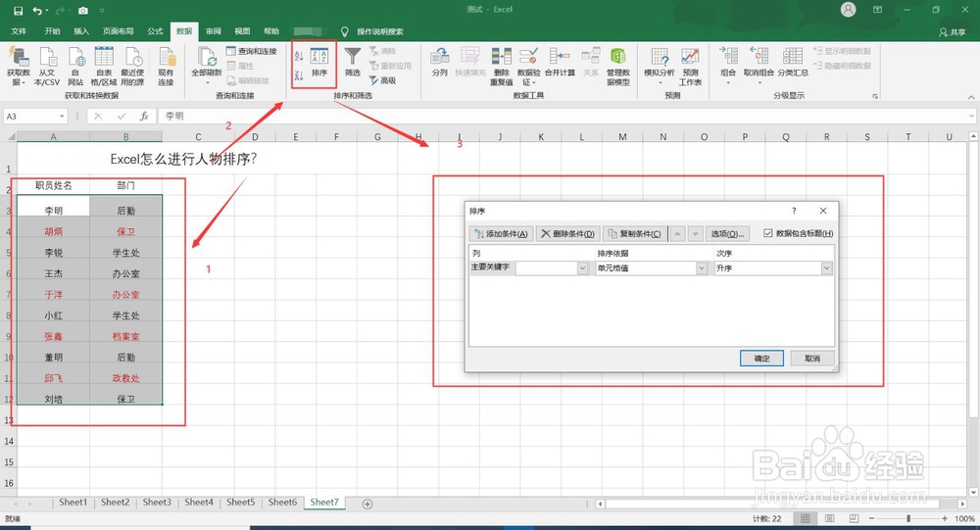Collapse the ribbon with the chevron

click(970, 97)
